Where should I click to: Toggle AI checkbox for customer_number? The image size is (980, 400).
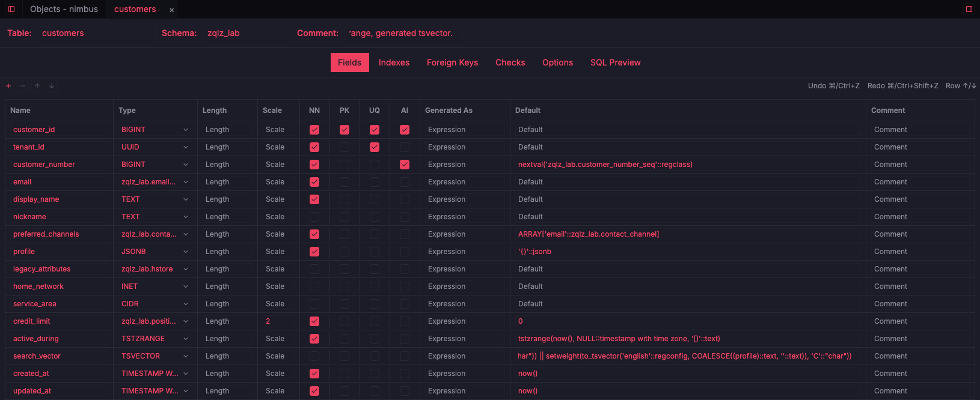405,165
